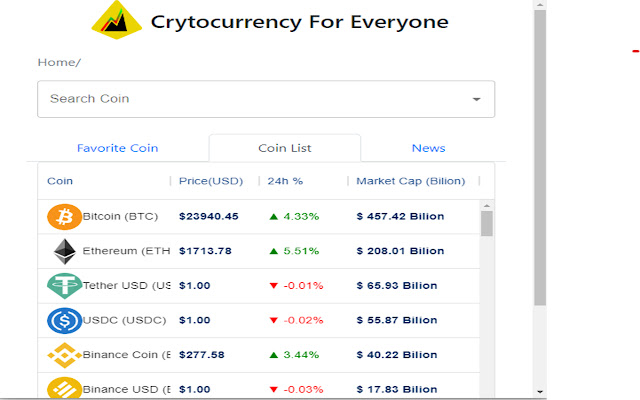Click Binance USD's red down arrow indicator
640x400 pixels.
point(273,390)
